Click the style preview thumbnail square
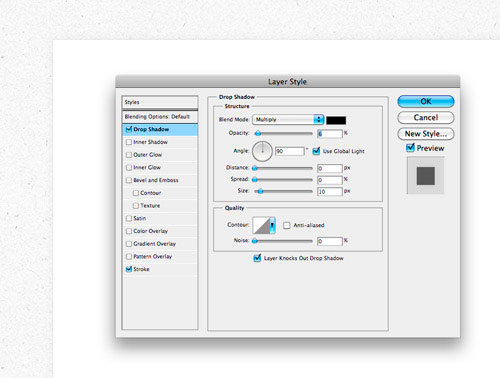 426,176
